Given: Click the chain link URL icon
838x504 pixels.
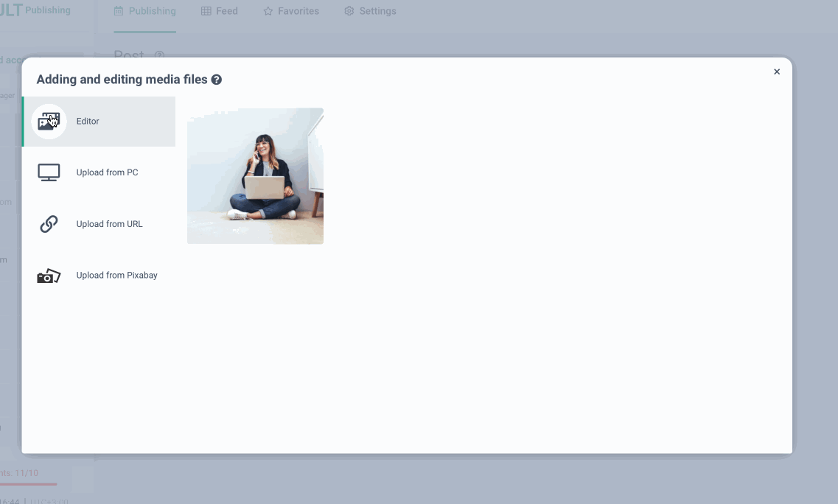Looking at the screenshot, I should [x=49, y=224].
